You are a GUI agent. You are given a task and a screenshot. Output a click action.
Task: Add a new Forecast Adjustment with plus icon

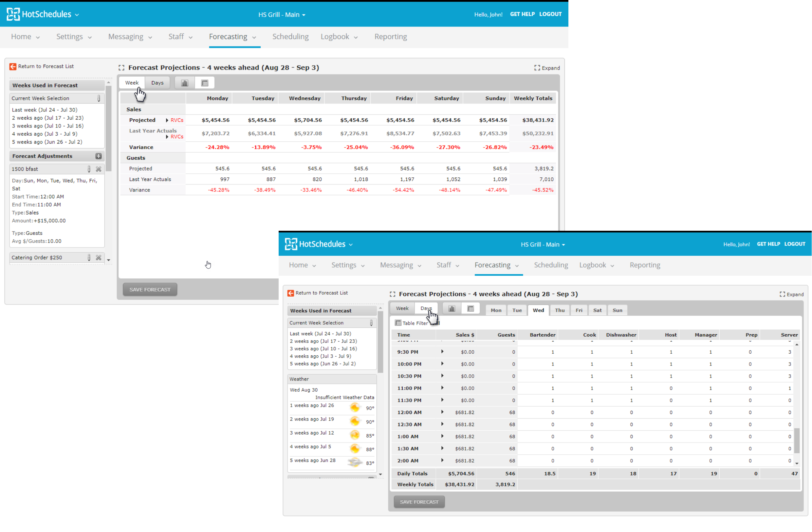tap(98, 156)
